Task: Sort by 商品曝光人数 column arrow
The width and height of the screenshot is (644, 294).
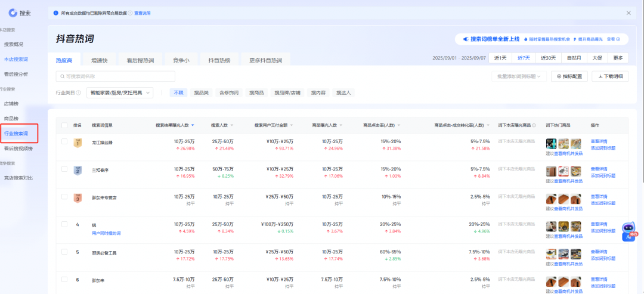Action: point(341,125)
